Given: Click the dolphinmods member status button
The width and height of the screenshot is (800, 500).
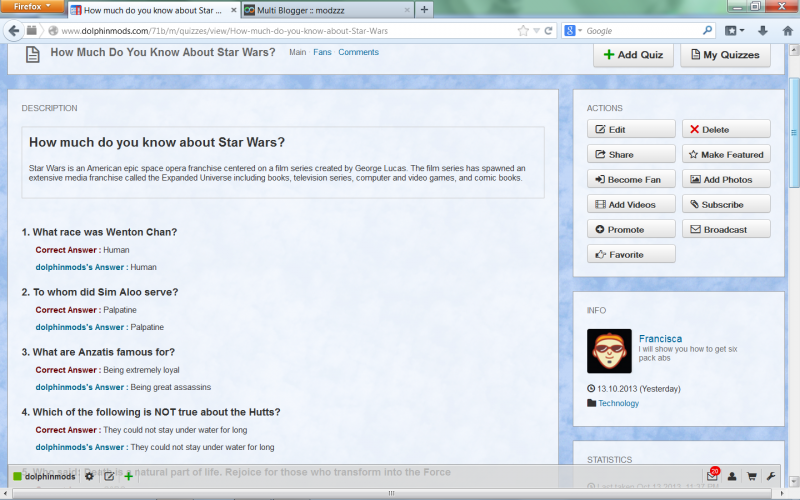Looking at the screenshot, I should (44, 477).
